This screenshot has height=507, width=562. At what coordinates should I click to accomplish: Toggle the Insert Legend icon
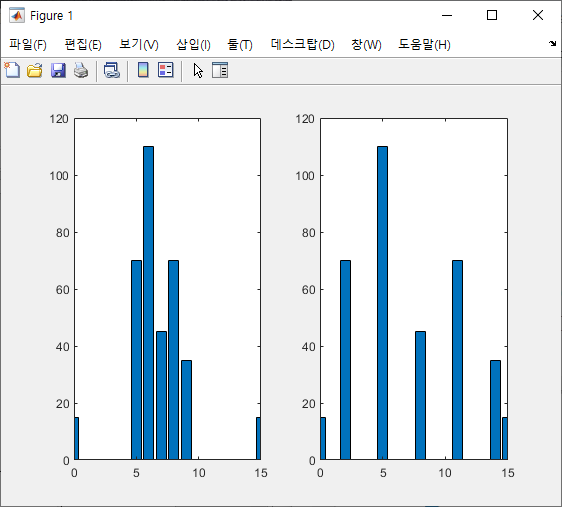[x=166, y=70]
